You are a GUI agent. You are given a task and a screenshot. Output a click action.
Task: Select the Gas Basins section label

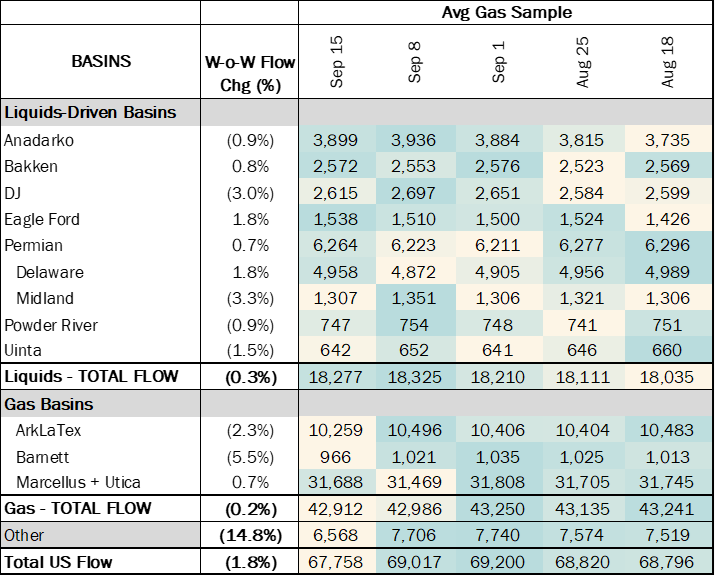coord(49,404)
